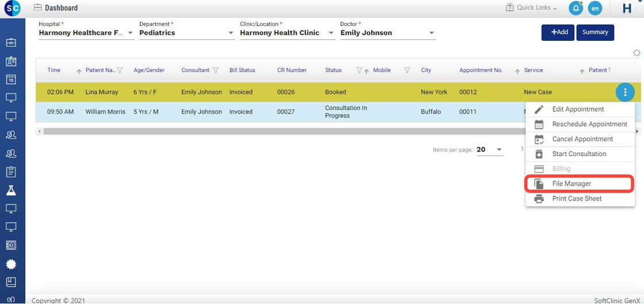644x304 pixels.
Task: Open the notification bell
Action: click(576, 8)
